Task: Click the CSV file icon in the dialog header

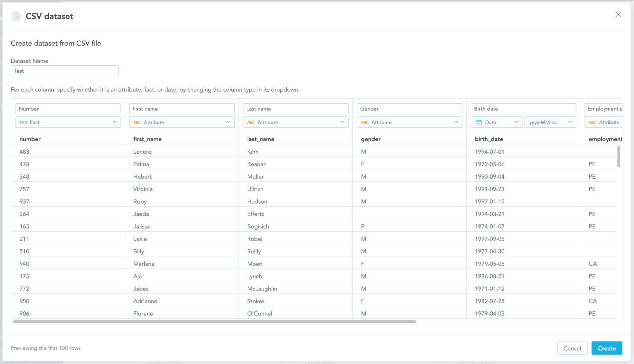Action: (x=16, y=16)
